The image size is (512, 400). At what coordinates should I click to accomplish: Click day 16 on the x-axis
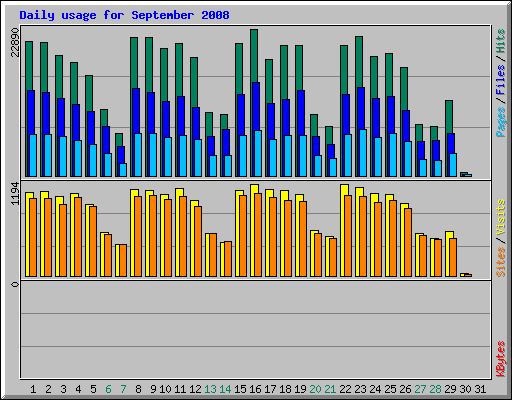[x=255, y=389]
